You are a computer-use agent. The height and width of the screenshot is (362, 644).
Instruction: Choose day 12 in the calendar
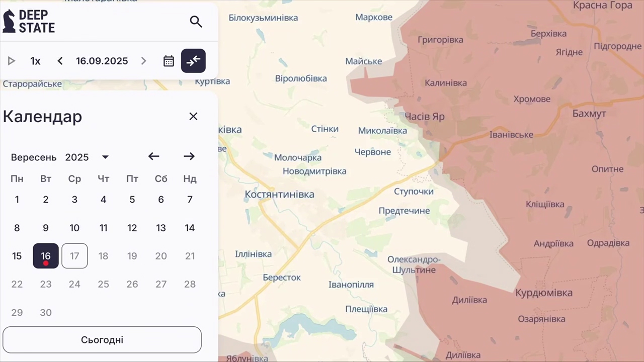[x=132, y=228]
